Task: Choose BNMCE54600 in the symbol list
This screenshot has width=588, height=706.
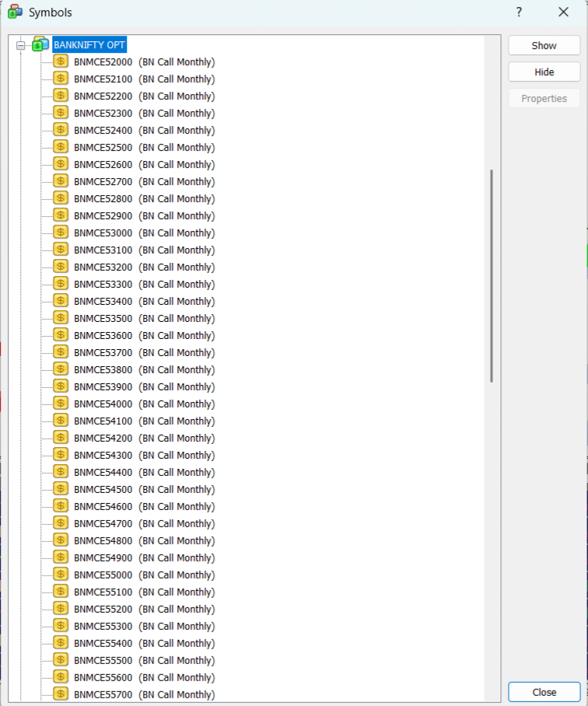Action: pyautogui.click(x=144, y=507)
